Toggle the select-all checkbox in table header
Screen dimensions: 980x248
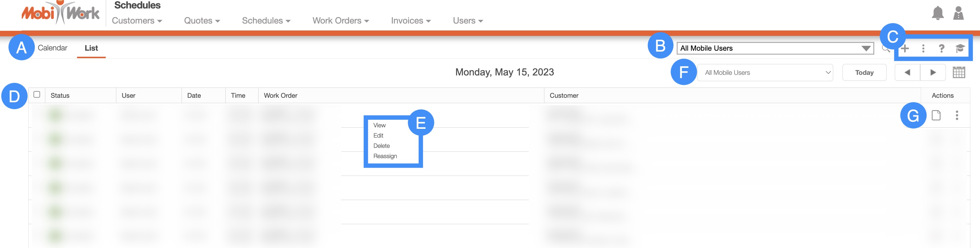coord(37,94)
